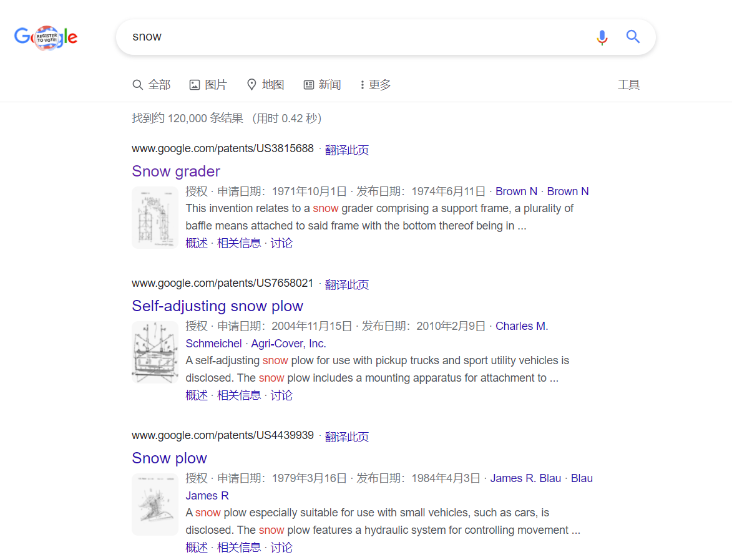Go to the 新闻 news tab
The width and height of the screenshot is (732, 560).
(x=322, y=85)
